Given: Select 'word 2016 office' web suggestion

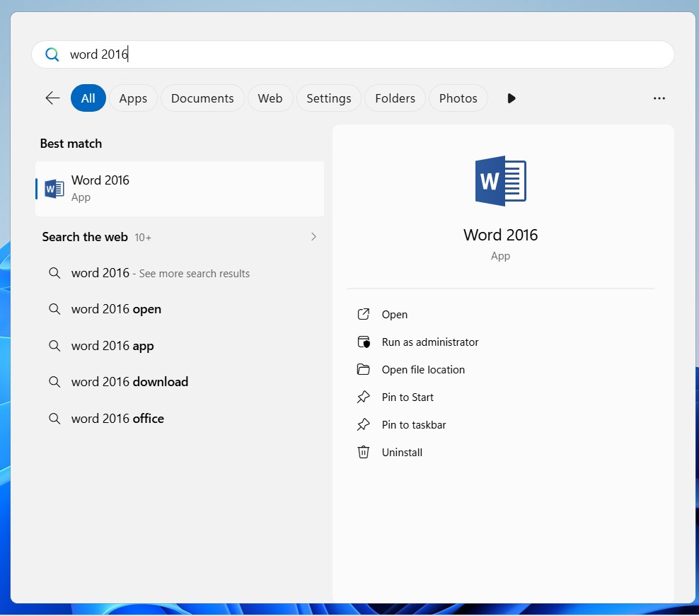Looking at the screenshot, I should [x=117, y=419].
